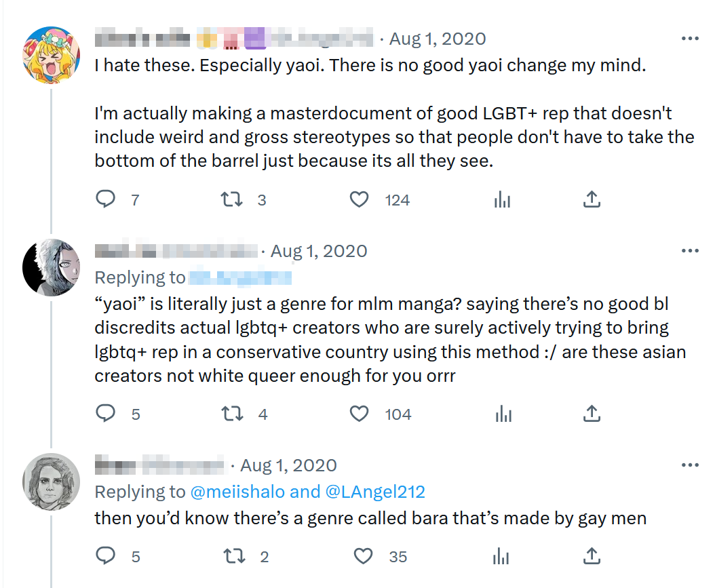Reply to the tweet with 124 likes
Viewport: 715px width, 588px height.
point(105,199)
